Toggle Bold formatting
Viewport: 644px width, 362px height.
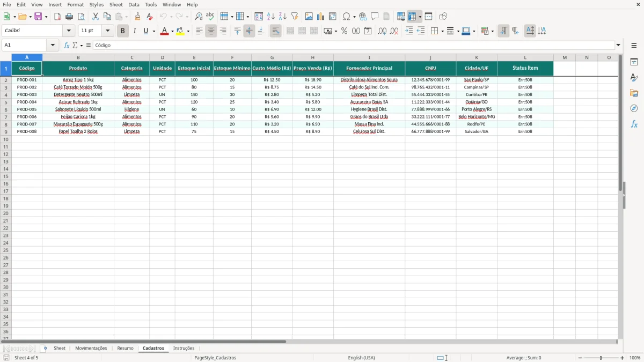tap(123, 31)
